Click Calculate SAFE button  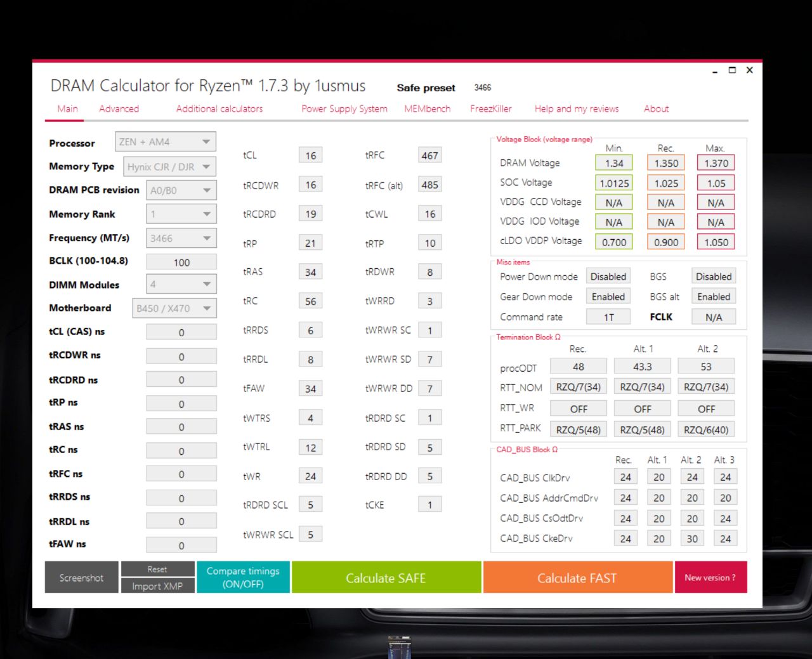click(386, 577)
